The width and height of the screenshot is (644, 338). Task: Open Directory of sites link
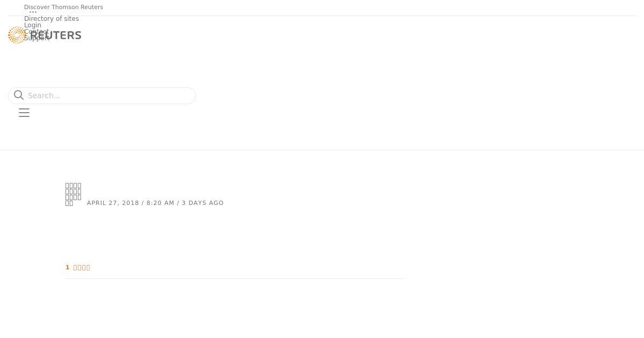[52, 19]
